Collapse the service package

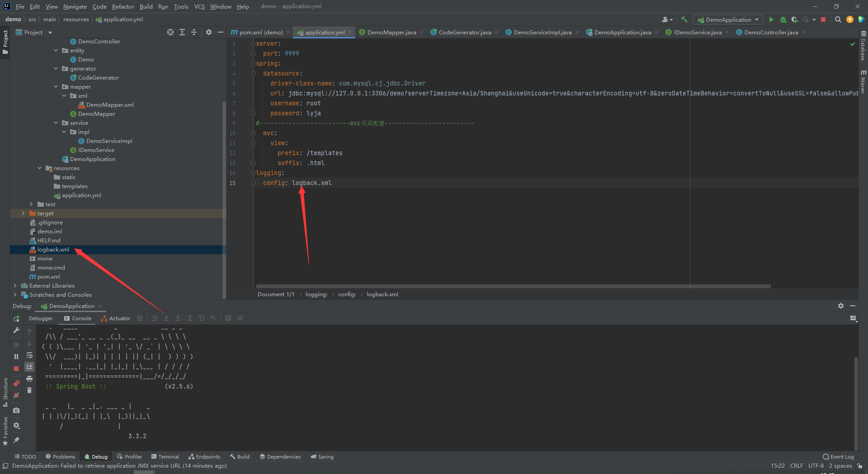56,123
